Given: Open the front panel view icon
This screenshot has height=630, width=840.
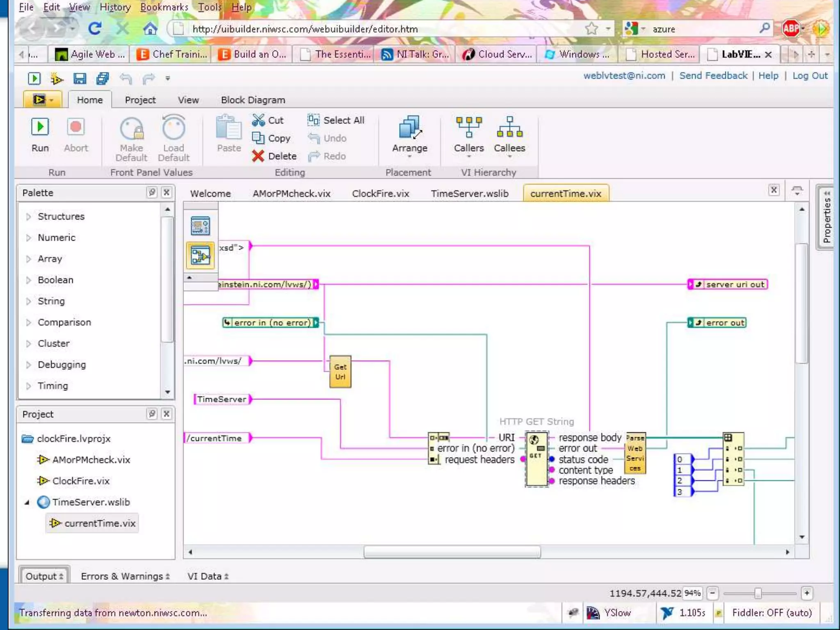Looking at the screenshot, I should 200,226.
